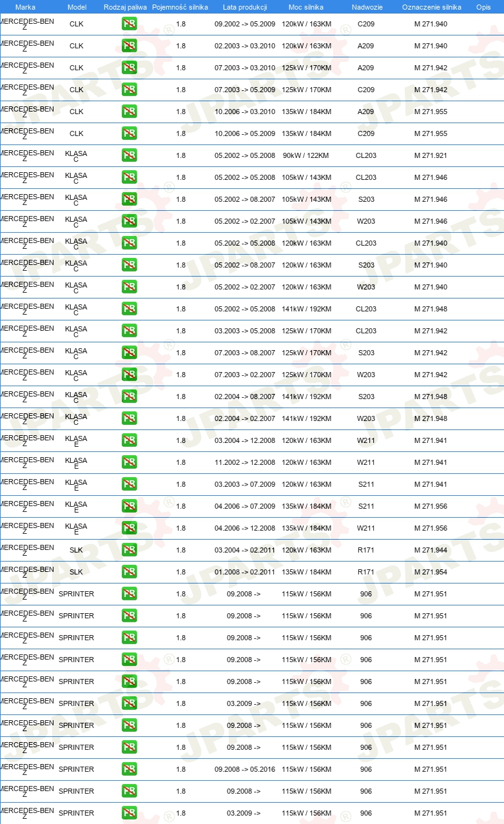Image resolution: width=504 pixels, height=824 pixels.
Task: Click the Nadwozie column header
Action: click(x=367, y=7)
